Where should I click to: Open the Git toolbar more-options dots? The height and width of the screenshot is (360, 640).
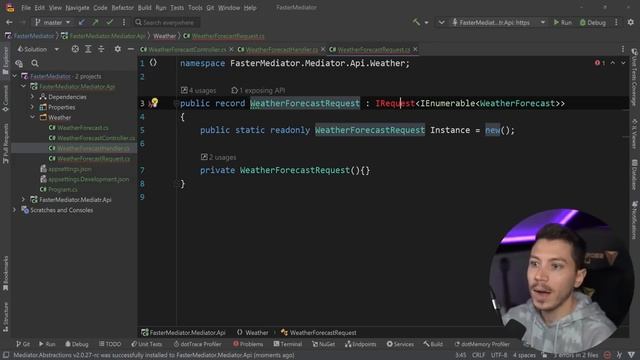point(124,22)
